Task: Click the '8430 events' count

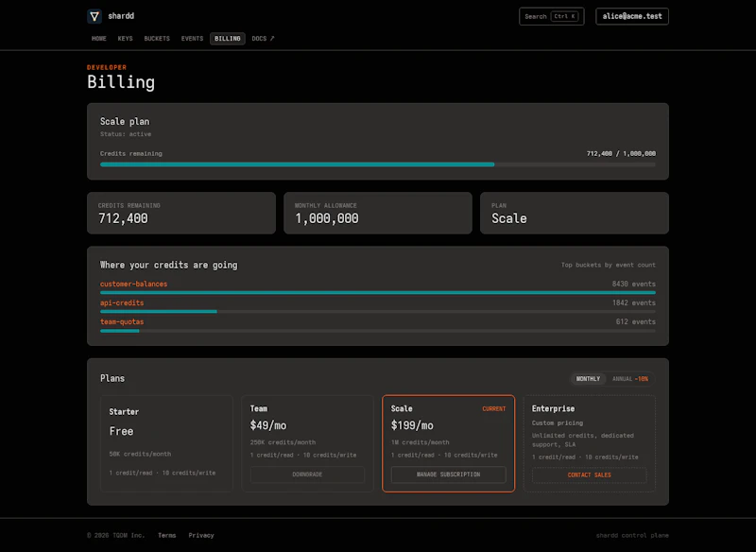Action: (633, 284)
